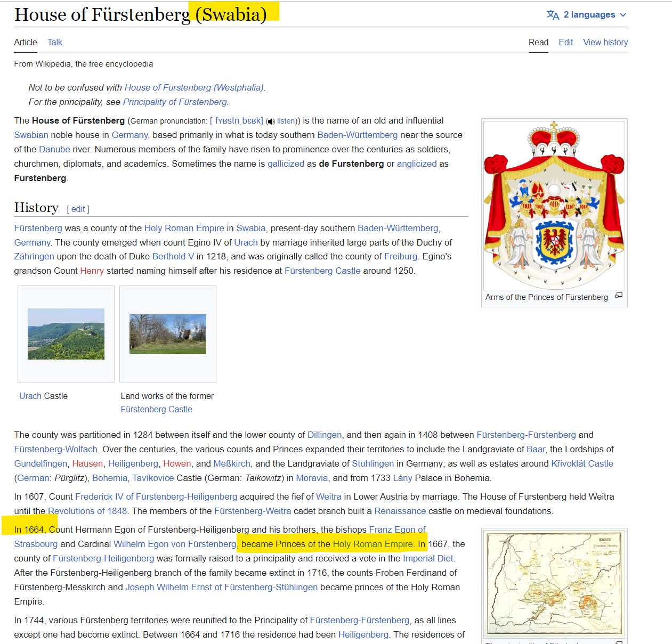Open the Lány link
Image resolution: width=672 pixels, height=644 pixels.
pos(403,478)
